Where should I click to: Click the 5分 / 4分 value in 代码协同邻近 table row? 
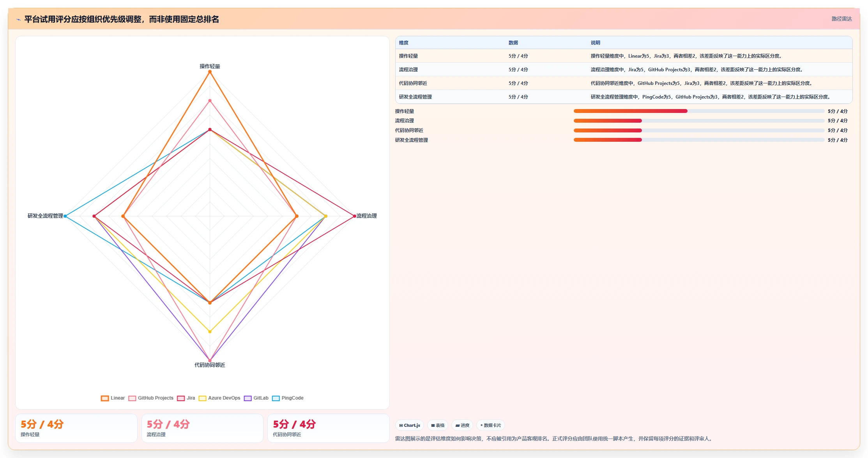(518, 83)
